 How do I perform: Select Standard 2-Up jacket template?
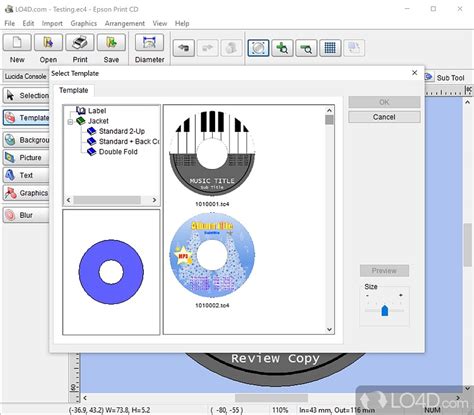122,131
